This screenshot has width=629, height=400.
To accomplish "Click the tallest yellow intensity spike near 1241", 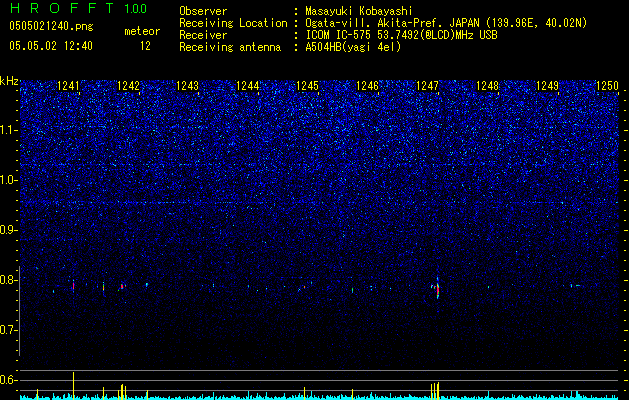I will [73, 386].
